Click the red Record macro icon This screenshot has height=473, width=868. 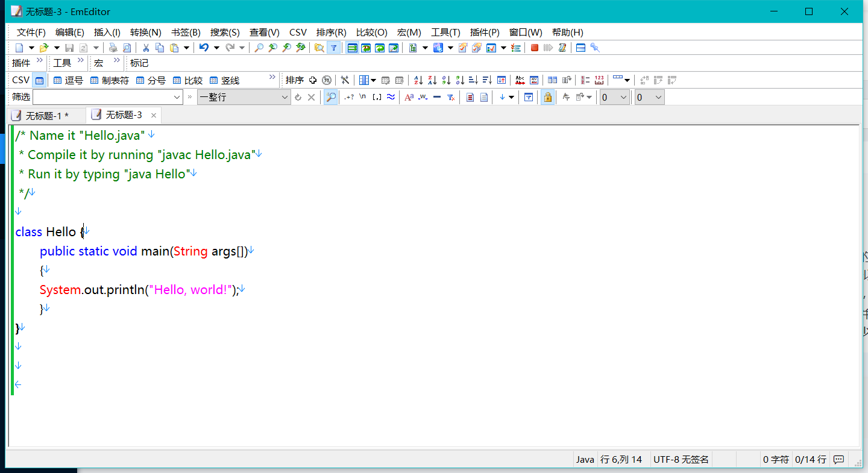(534, 48)
